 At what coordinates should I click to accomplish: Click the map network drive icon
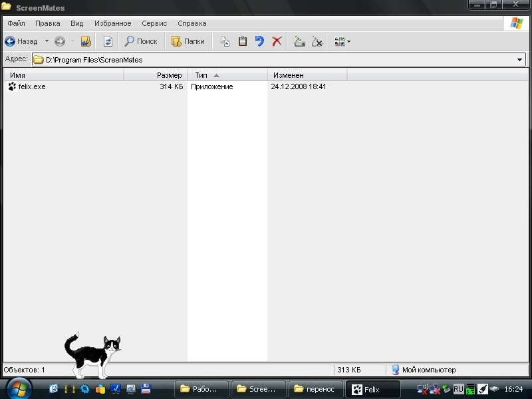299,41
